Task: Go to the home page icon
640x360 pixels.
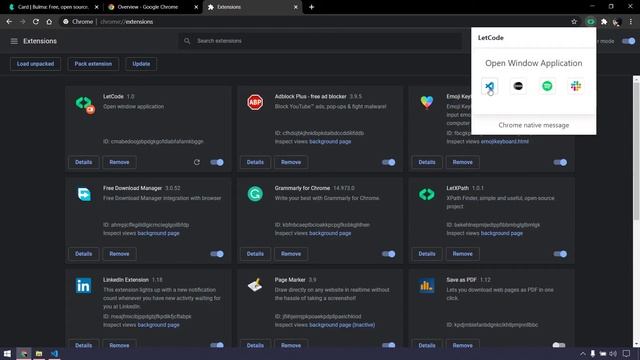Action: [x=49, y=22]
